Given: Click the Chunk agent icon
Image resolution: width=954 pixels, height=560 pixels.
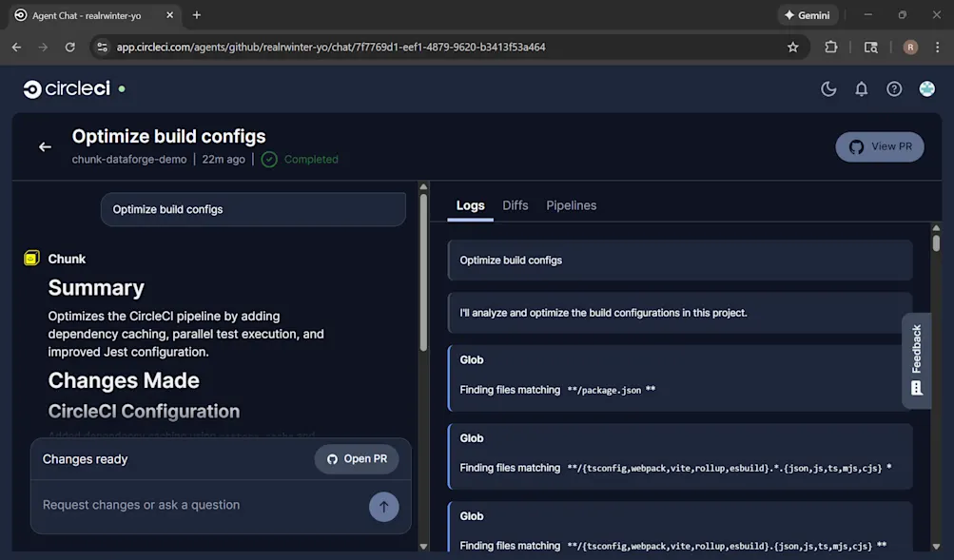Looking at the screenshot, I should (x=31, y=259).
